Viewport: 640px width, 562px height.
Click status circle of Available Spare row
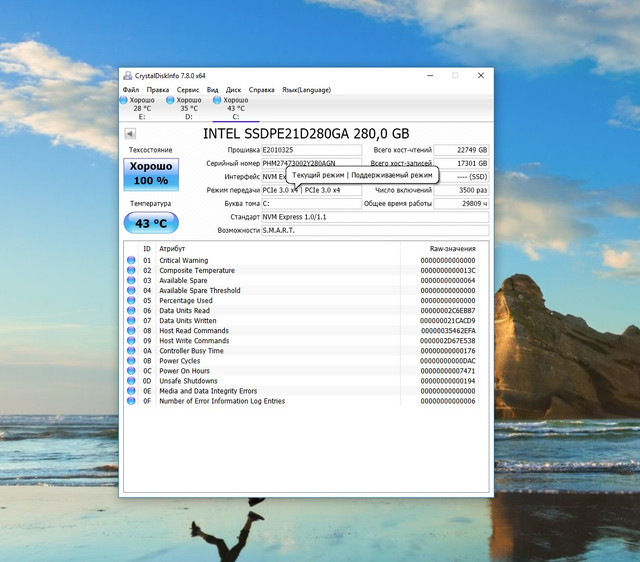point(131,280)
